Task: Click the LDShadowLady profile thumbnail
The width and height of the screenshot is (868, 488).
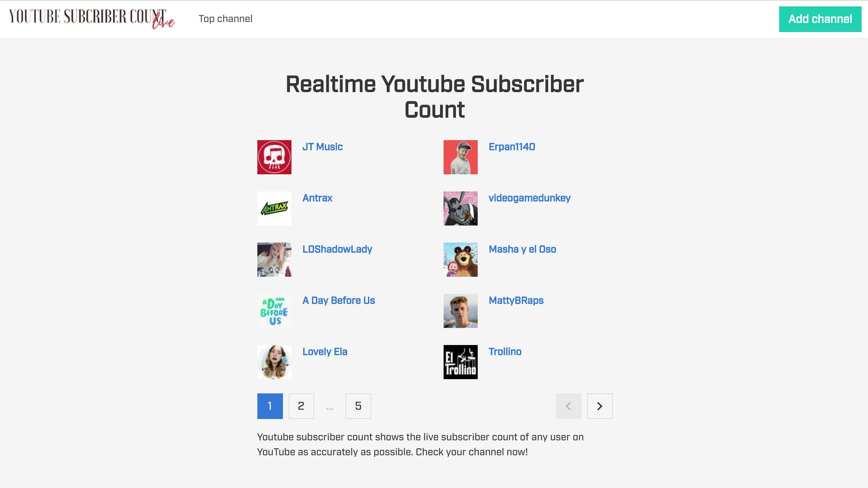Action: pyautogui.click(x=274, y=259)
